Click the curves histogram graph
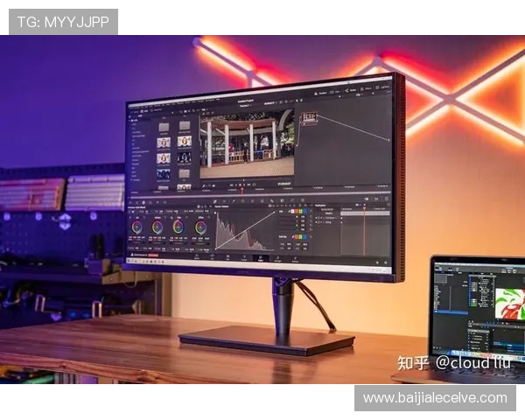This screenshot has width=525, height=420. [245, 231]
